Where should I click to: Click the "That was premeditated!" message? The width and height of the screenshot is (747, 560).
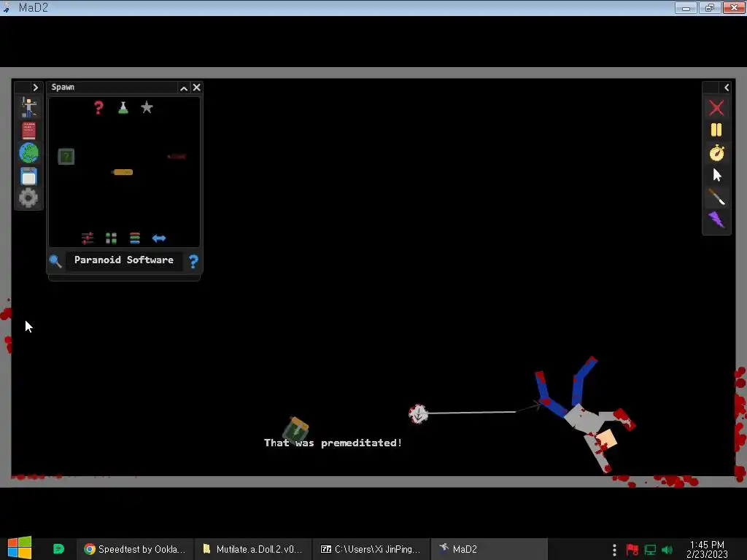(333, 443)
